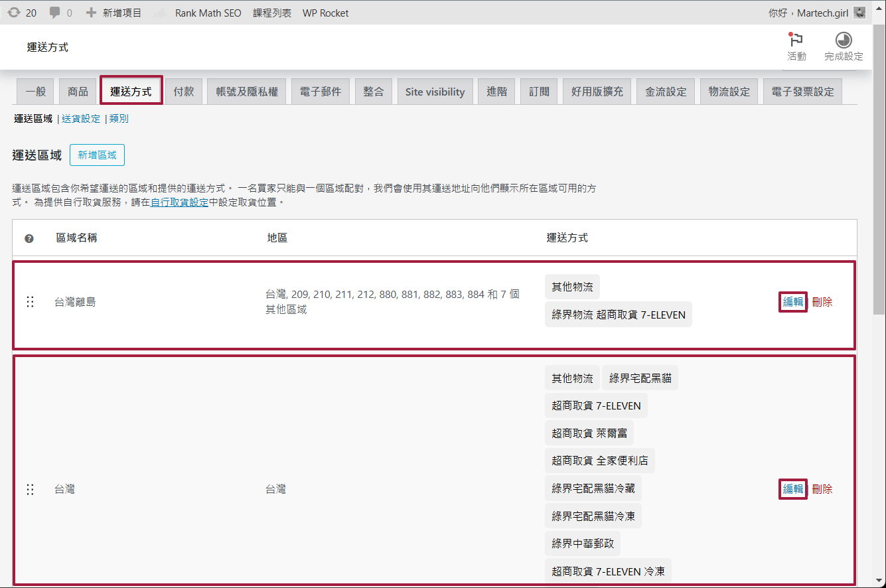The width and height of the screenshot is (886, 588).
Task: Click 編輯 for the 台灣 zone
Action: click(x=792, y=489)
